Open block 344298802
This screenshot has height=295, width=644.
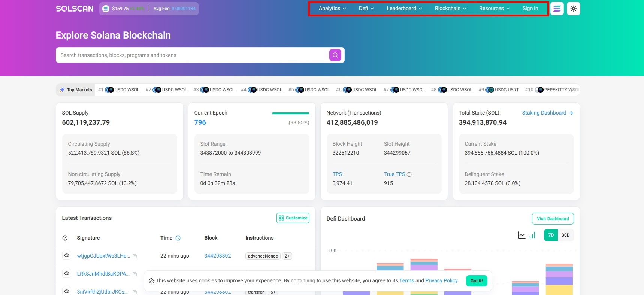pos(217,256)
